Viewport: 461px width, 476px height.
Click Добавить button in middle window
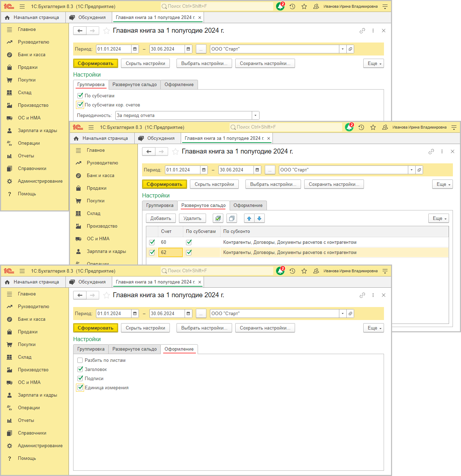(x=161, y=219)
